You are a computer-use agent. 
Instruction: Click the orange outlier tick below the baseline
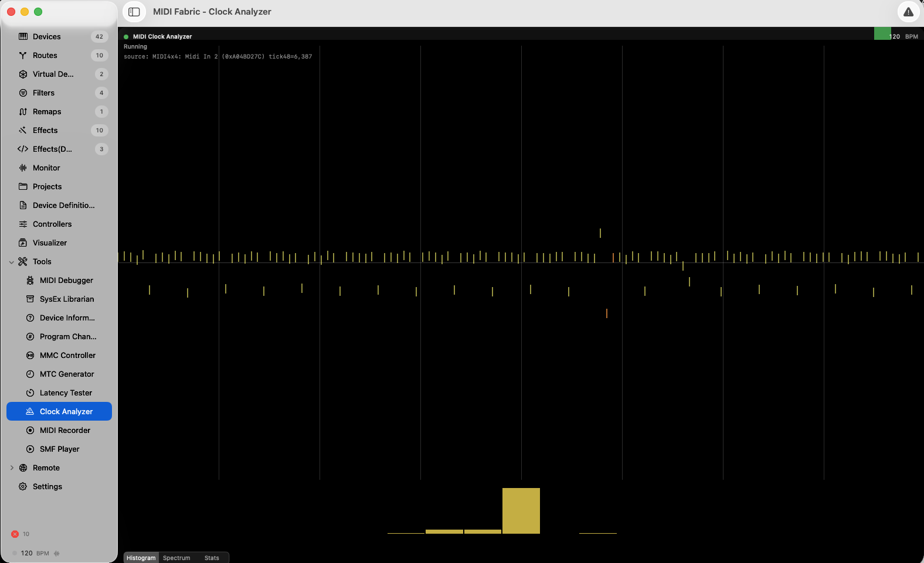pyautogui.click(x=607, y=313)
